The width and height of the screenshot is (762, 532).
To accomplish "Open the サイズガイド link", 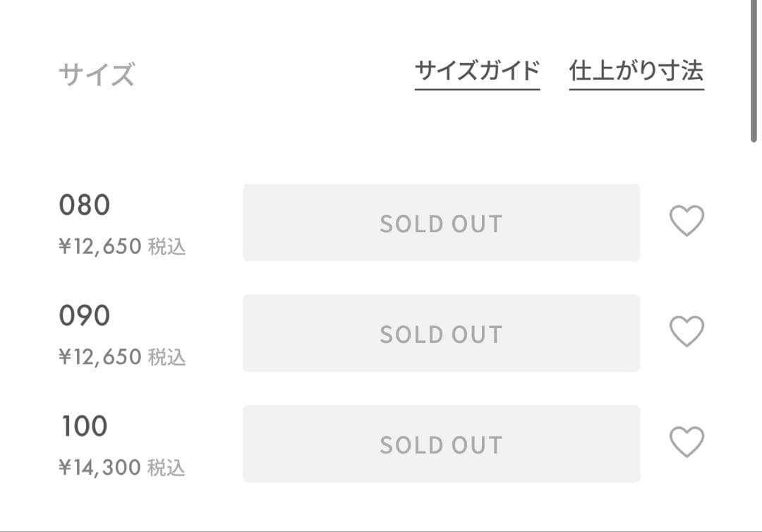I will coord(477,71).
